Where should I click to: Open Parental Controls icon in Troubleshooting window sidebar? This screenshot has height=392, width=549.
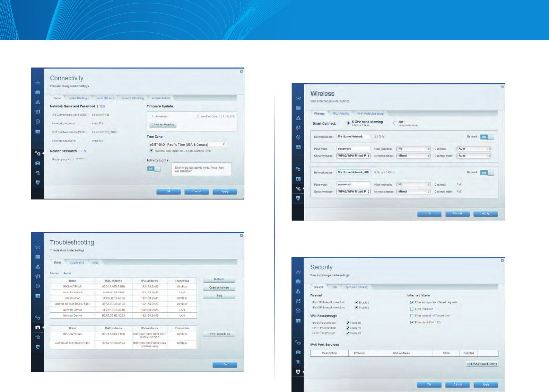(x=38, y=267)
